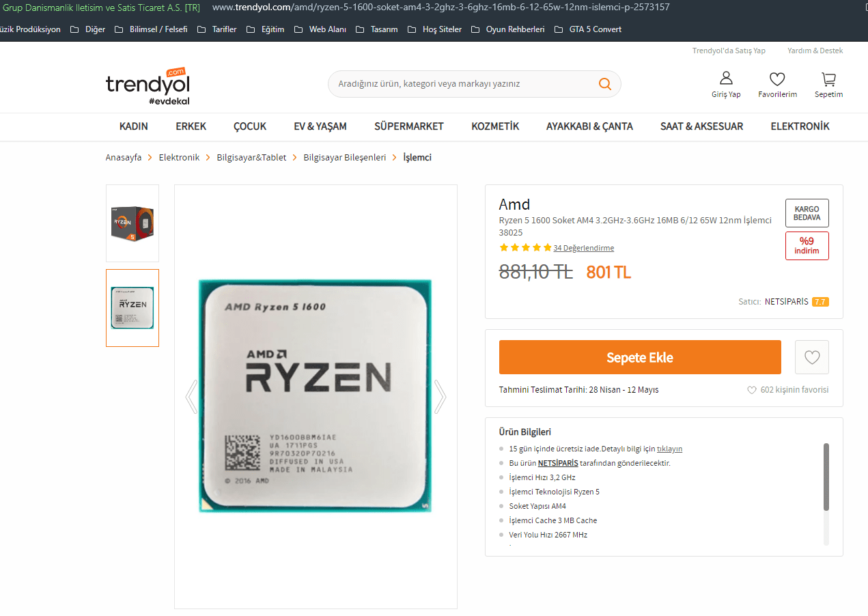Add product to favorites with heart button

tap(812, 357)
